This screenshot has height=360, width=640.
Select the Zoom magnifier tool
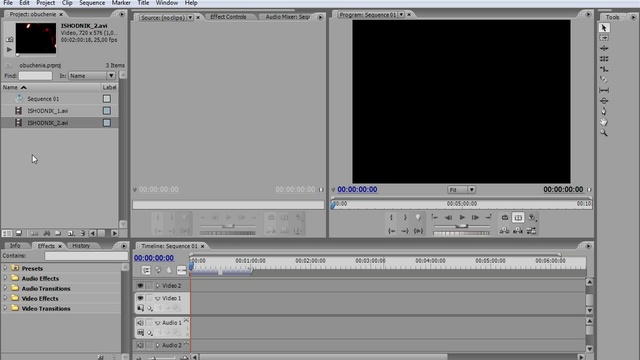coord(604,133)
